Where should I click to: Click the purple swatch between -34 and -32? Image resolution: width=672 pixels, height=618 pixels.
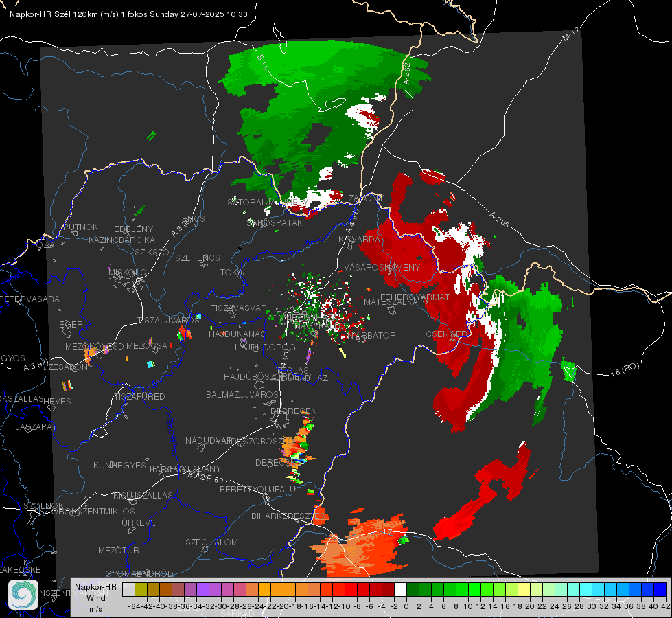coord(202,590)
